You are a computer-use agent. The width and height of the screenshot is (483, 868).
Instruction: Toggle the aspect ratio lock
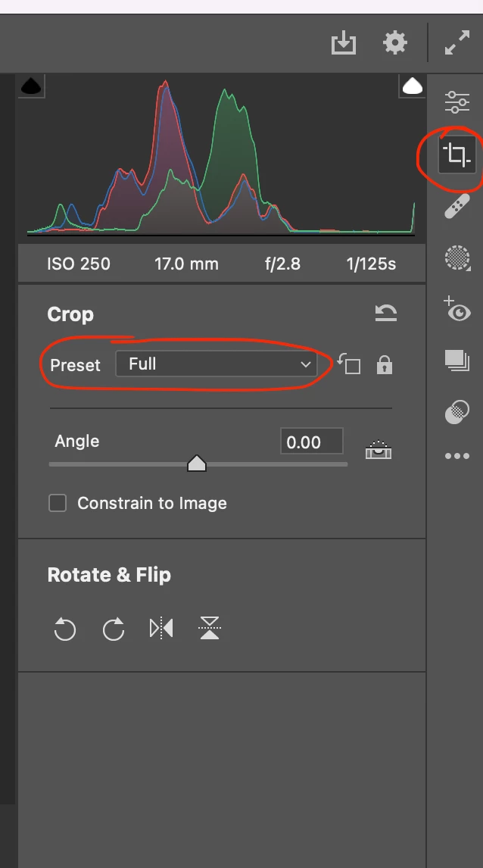tap(385, 365)
